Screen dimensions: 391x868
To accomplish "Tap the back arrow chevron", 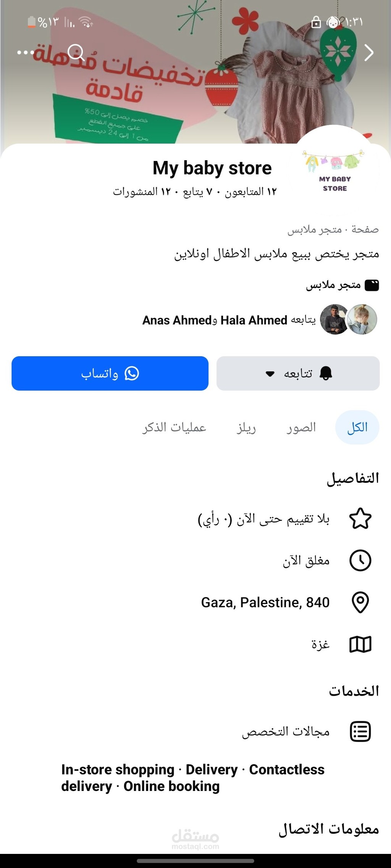I will (368, 53).
